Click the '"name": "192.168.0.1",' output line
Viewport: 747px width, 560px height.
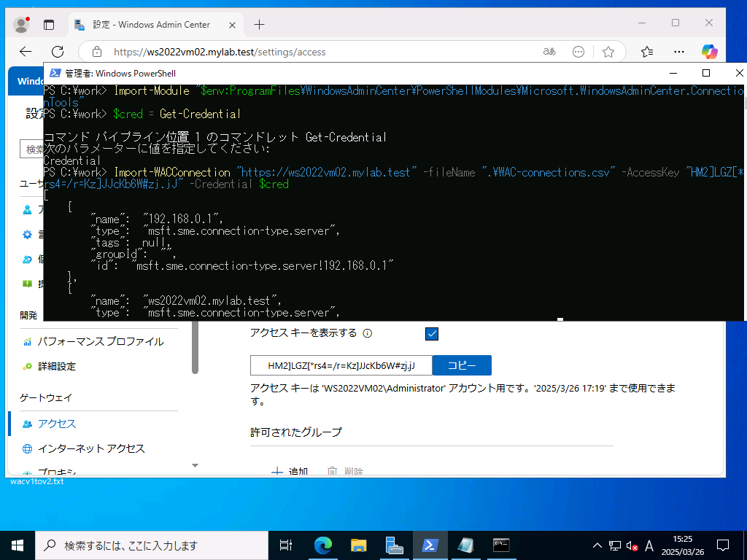pos(157,219)
